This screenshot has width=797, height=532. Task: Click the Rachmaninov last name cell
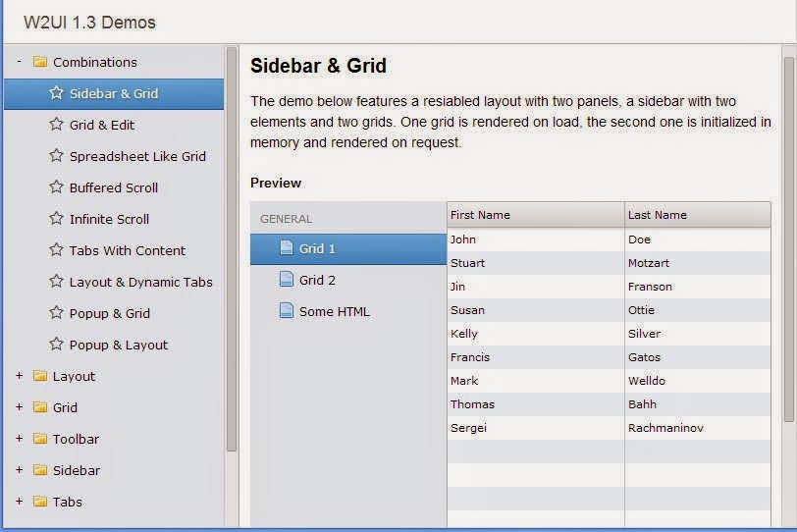tap(698, 428)
